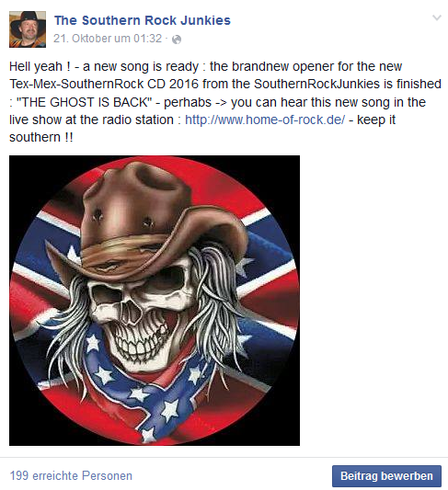Click the skull face in the post image
This screenshot has height=490, width=448.
coord(141,315)
